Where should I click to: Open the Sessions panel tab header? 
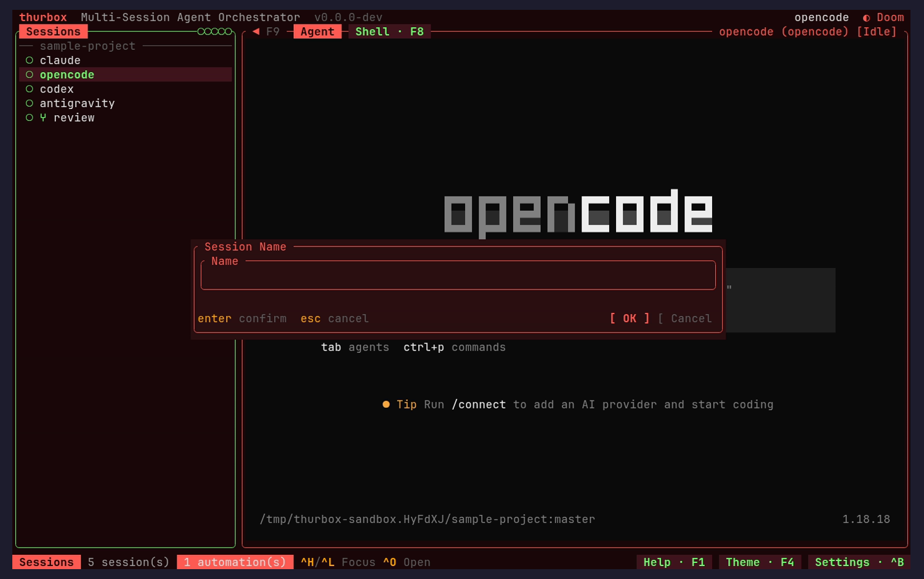click(53, 31)
